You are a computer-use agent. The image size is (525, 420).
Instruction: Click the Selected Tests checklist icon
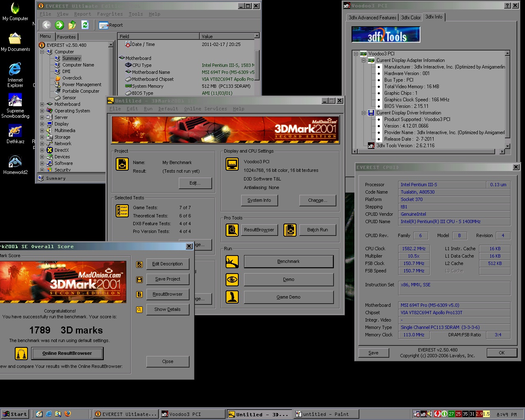[122, 211]
